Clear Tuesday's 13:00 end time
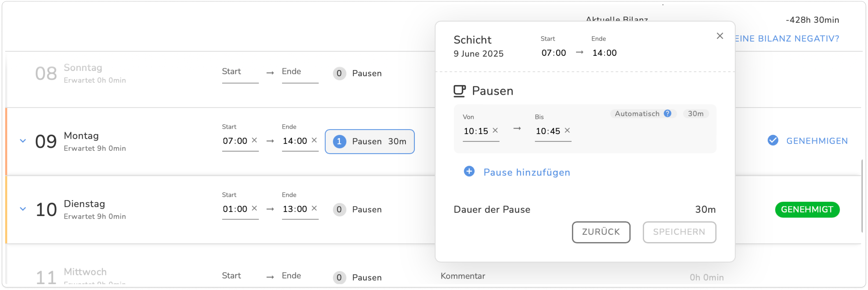Screen dimensions: 868x290 coord(314,208)
